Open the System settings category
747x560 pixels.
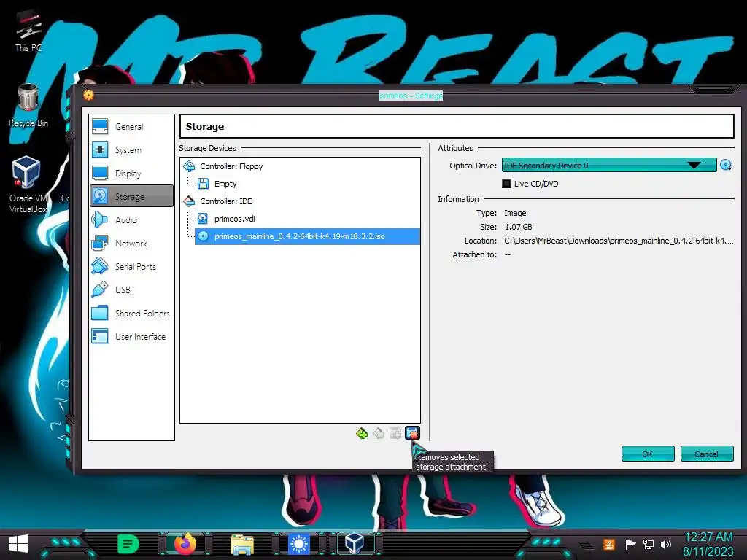tap(131, 150)
